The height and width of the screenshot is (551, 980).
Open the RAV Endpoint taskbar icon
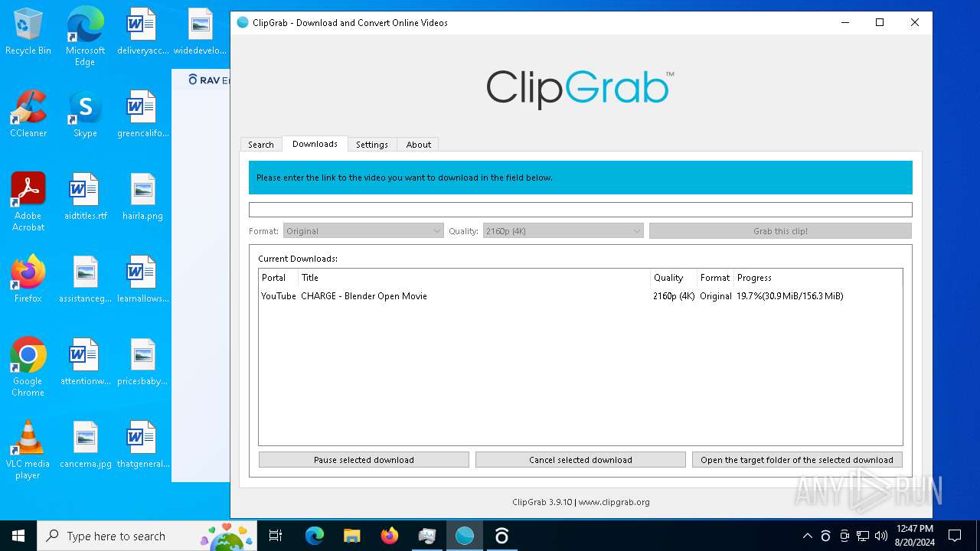point(502,536)
